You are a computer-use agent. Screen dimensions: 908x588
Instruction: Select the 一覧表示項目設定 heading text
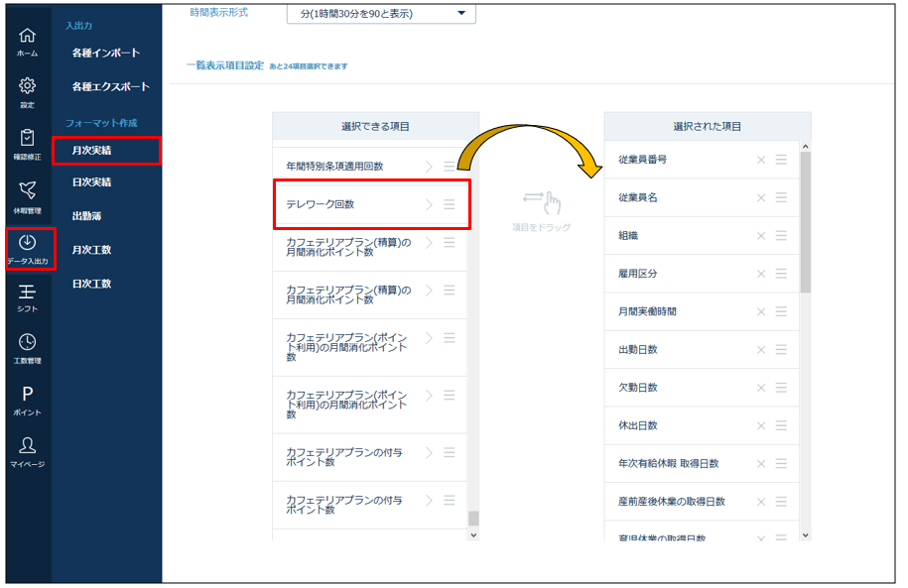click(225, 65)
